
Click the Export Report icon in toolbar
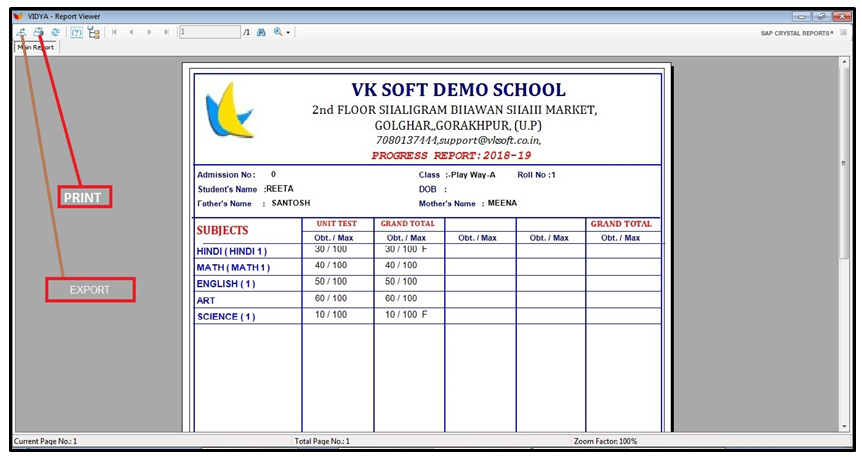point(21,32)
